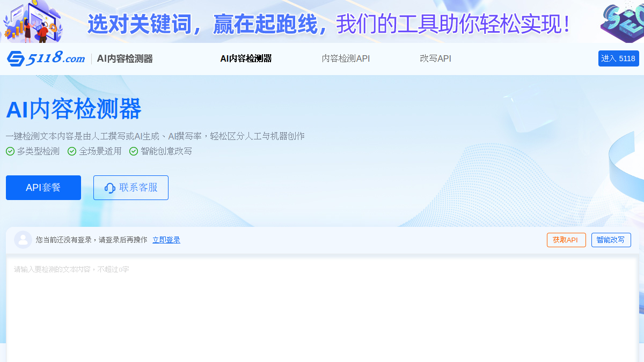Click the 您当前还没有登录 notice text
This screenshot has width=644, height=362.
tap(91, 240)
